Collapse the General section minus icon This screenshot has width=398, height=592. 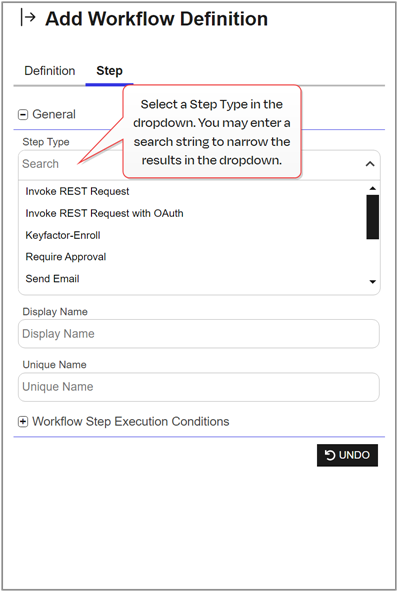click(x=23, y=114)
